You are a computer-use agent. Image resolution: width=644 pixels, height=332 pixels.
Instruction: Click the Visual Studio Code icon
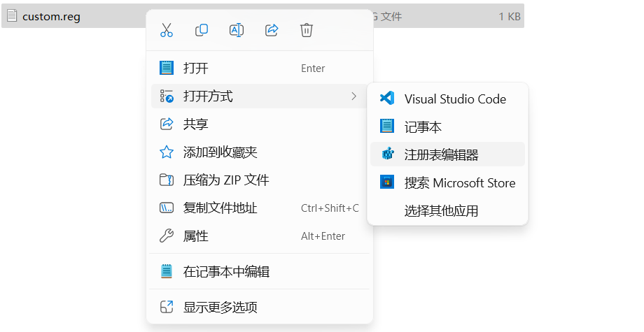(387, 99)
